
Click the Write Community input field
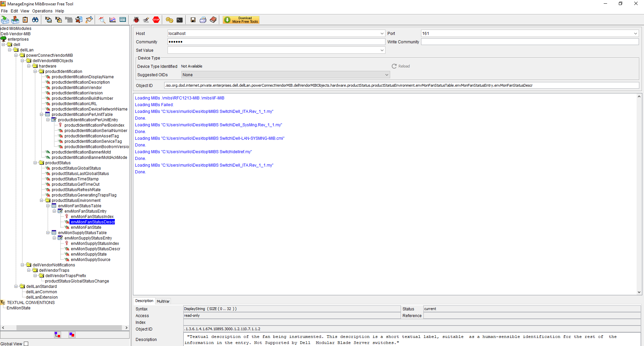pyautogui.click(x=530, y=42)
